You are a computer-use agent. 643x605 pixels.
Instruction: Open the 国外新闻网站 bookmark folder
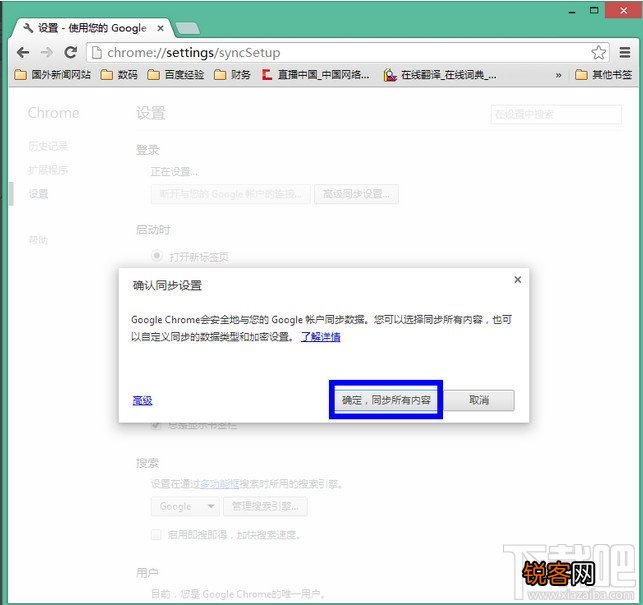click(x=53, y=75)
